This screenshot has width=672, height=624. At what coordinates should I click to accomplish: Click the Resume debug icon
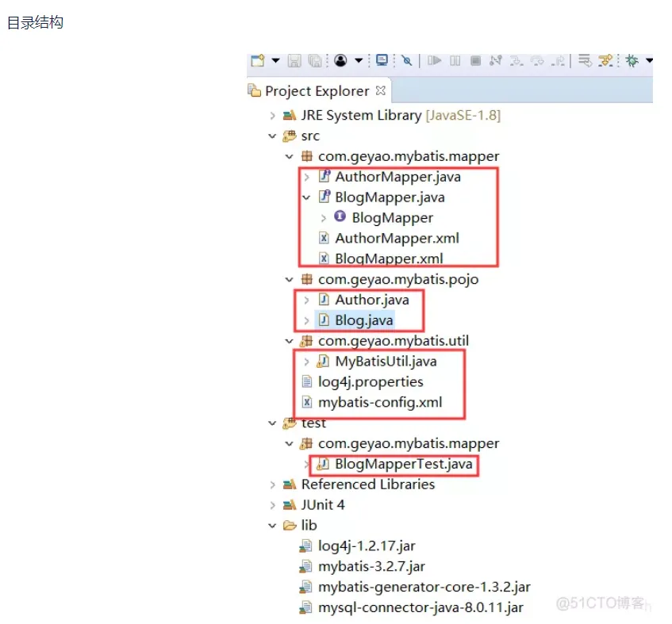(x=434, y=61)
